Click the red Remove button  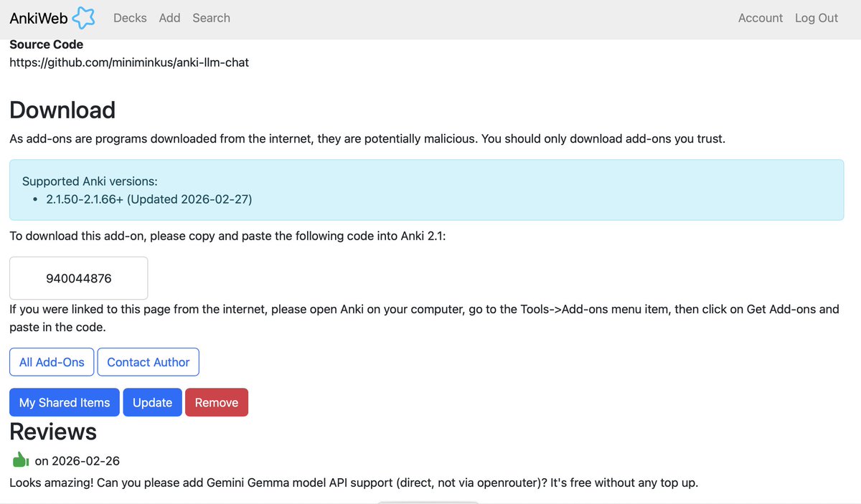pyautogui.click(x=216, y=402)
